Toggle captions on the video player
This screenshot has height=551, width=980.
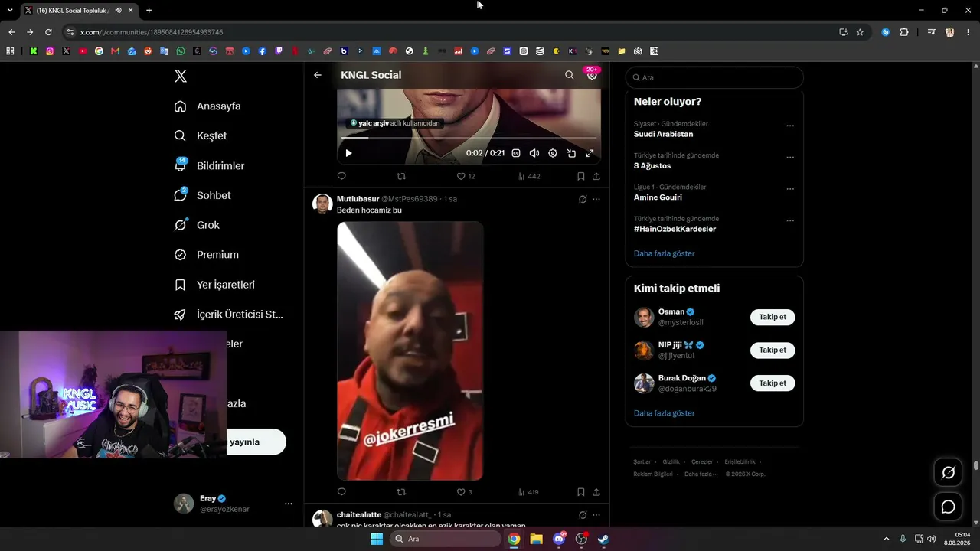click(x=516, y=153)
